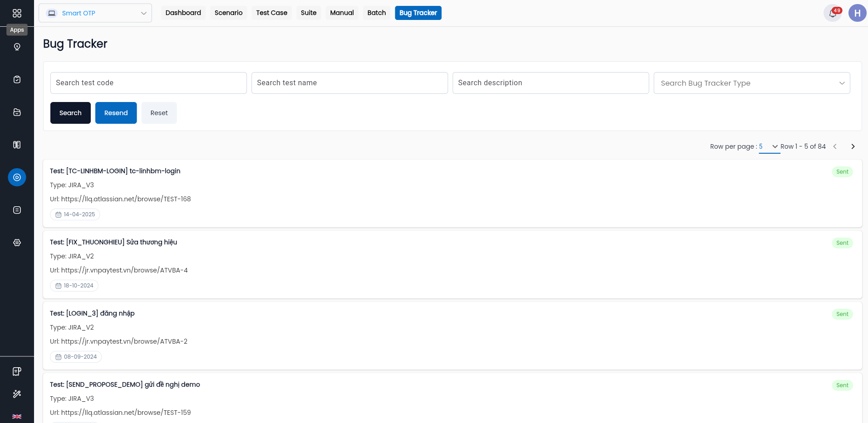
Task: Open the settings gear in sidebar
Action: 17,243
